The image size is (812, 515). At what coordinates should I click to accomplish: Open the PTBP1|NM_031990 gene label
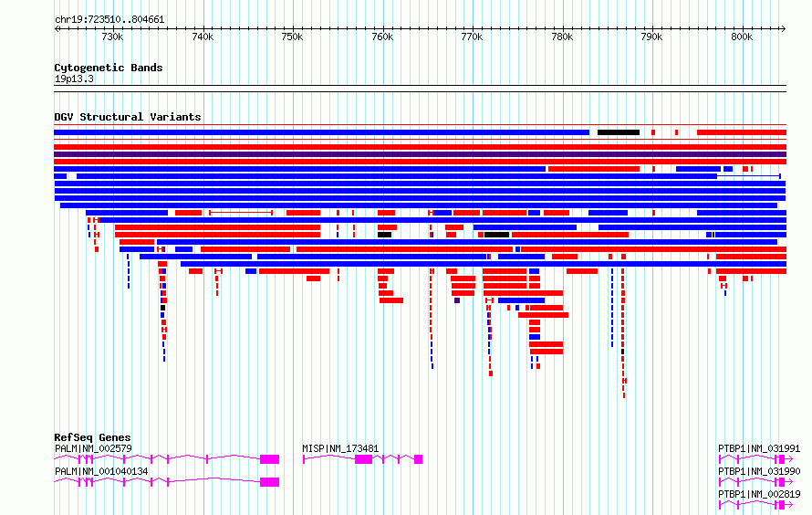759,471
